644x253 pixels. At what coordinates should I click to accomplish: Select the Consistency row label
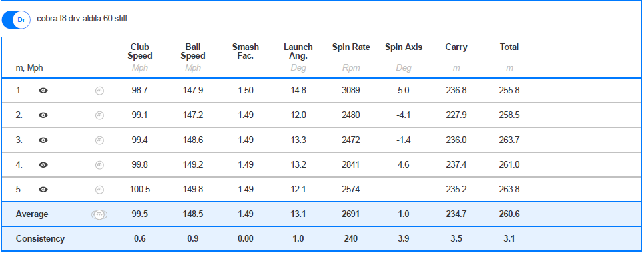click(x=40, y=238)
